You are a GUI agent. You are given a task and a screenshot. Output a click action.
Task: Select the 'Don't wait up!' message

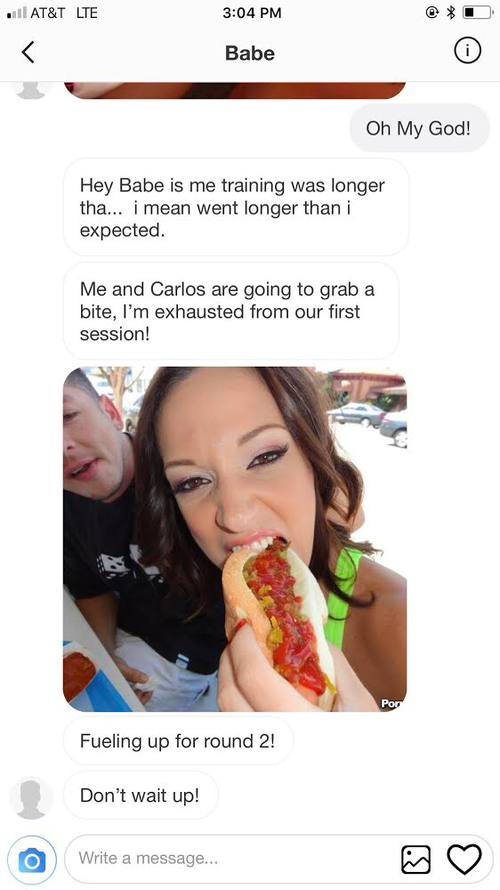[140, 795]
